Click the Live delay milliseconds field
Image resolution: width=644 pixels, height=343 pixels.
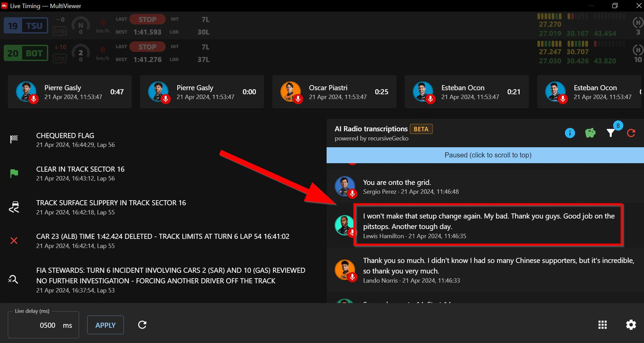coord(44,325)
